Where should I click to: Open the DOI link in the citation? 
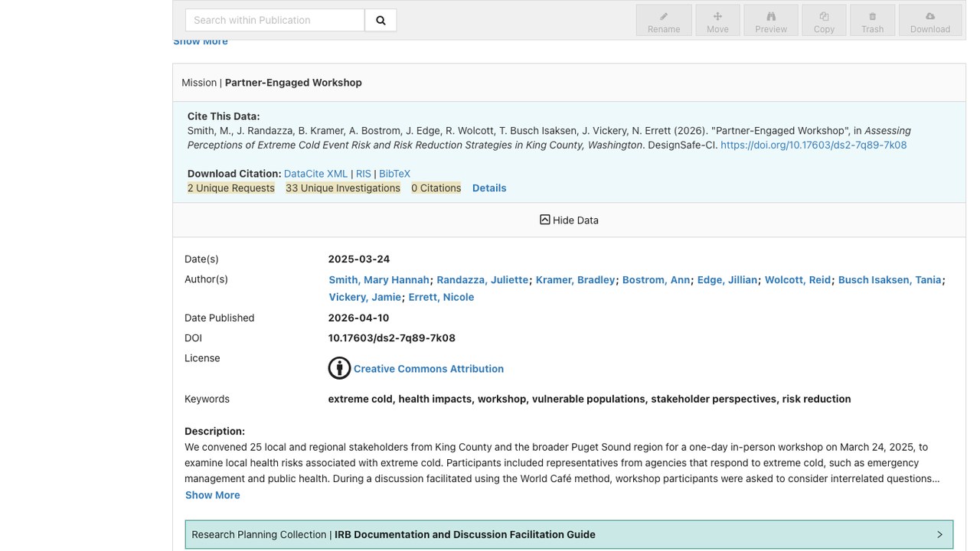click(x=813, y=145)
